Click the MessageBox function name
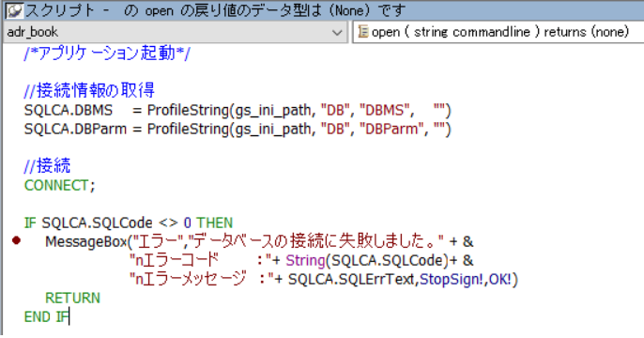644x338 pixels. (85, 241)
